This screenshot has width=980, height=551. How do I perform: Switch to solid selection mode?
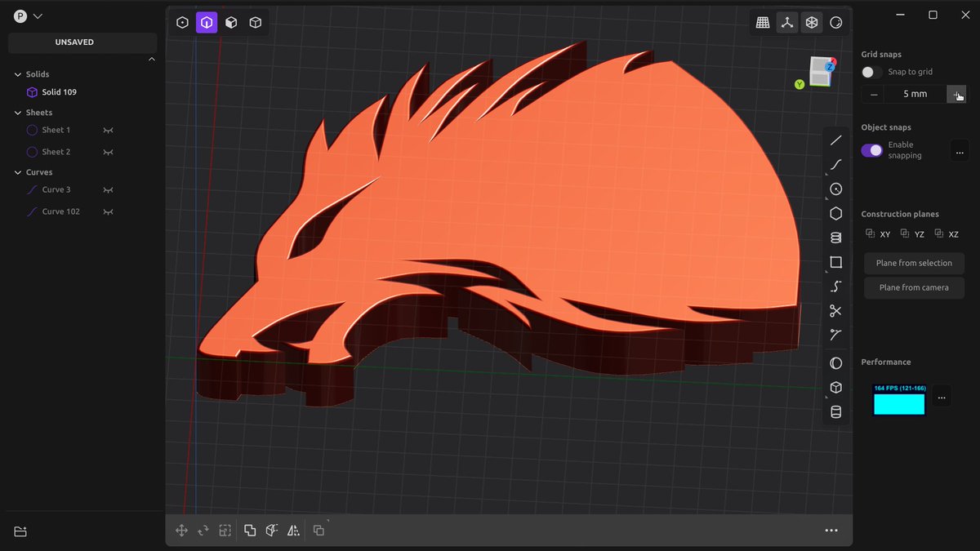tap(256, 22)
